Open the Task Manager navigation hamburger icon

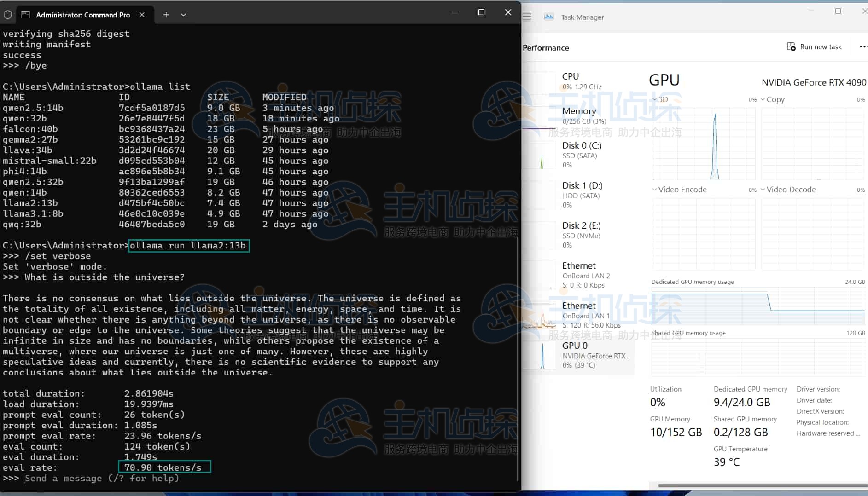[526, 17]
